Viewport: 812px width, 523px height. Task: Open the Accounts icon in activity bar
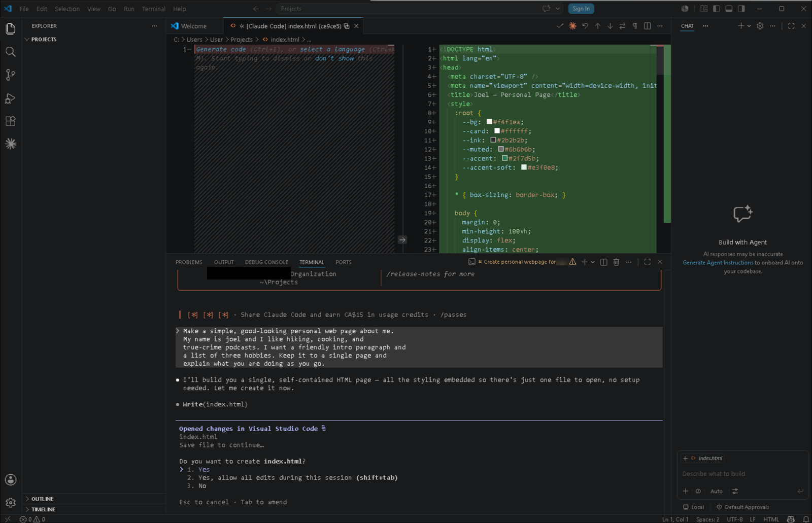(10, 479)
